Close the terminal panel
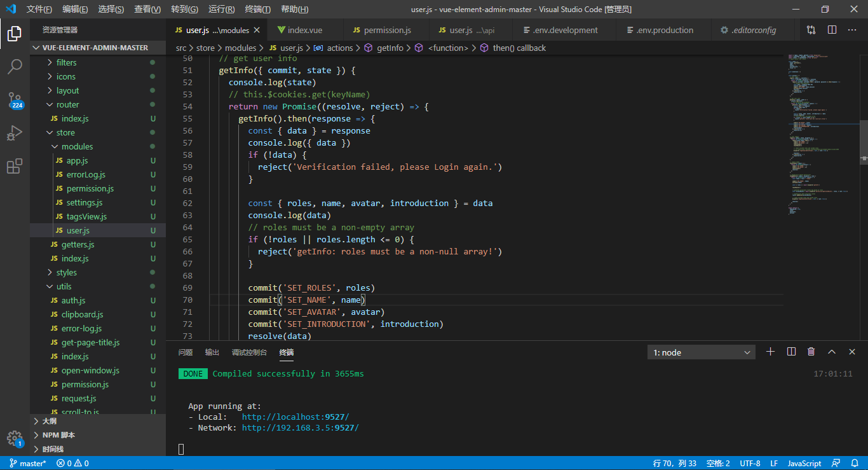Image resolution: width=868 pixels, height=470 pixels. tap(852, 352)
